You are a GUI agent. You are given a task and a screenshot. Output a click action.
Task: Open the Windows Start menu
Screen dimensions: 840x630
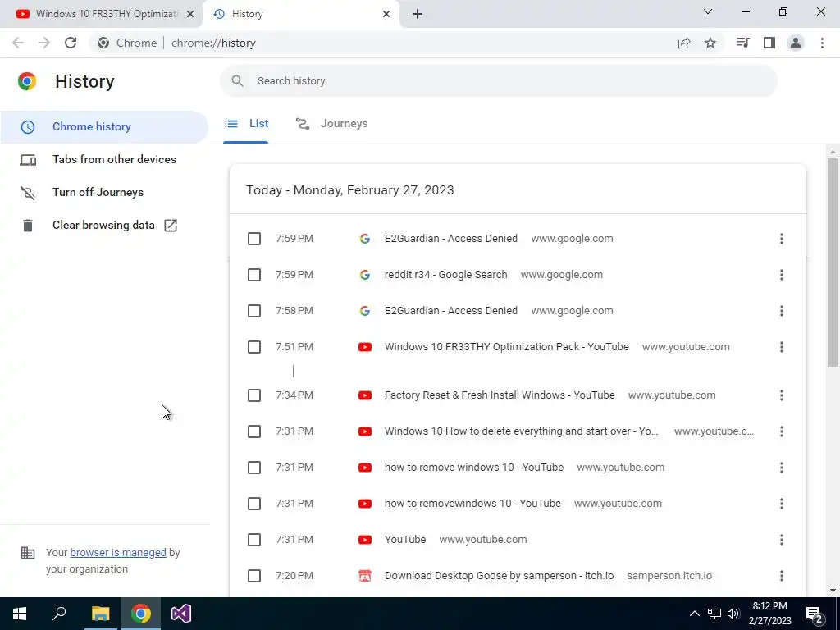click(20, 614)
